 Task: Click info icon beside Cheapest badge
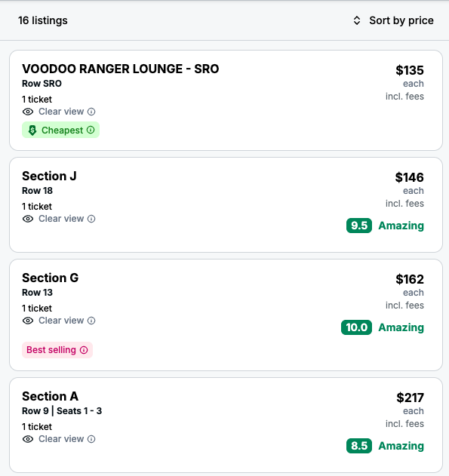tap(91, 130)
